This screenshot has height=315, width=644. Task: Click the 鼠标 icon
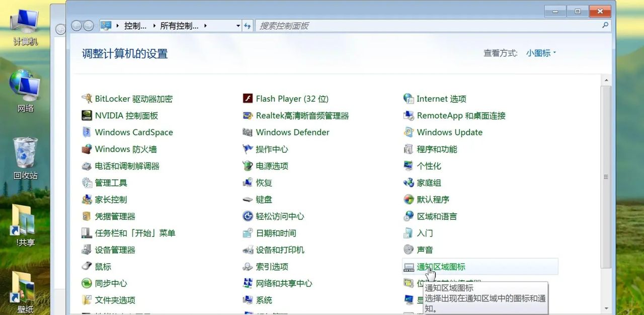pos(87,267)
